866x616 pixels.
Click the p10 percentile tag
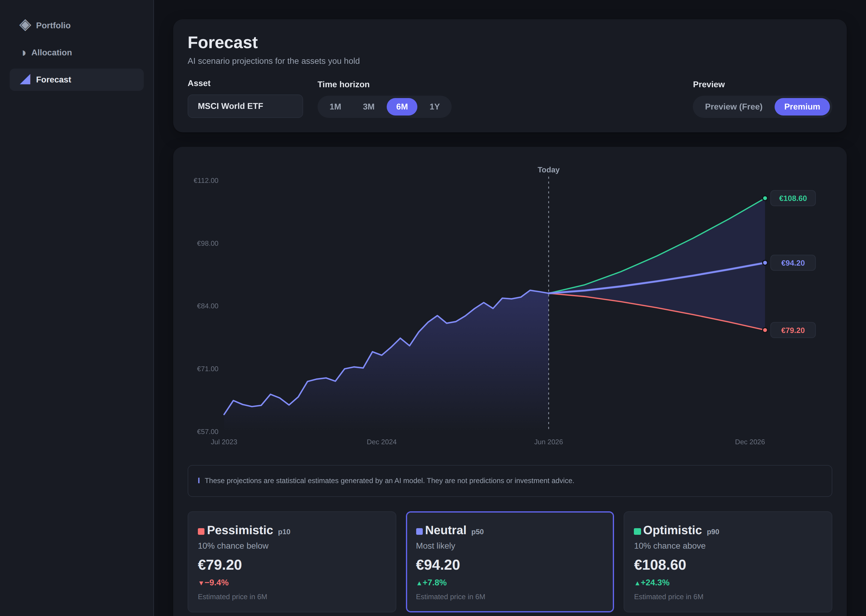[284, 532]
